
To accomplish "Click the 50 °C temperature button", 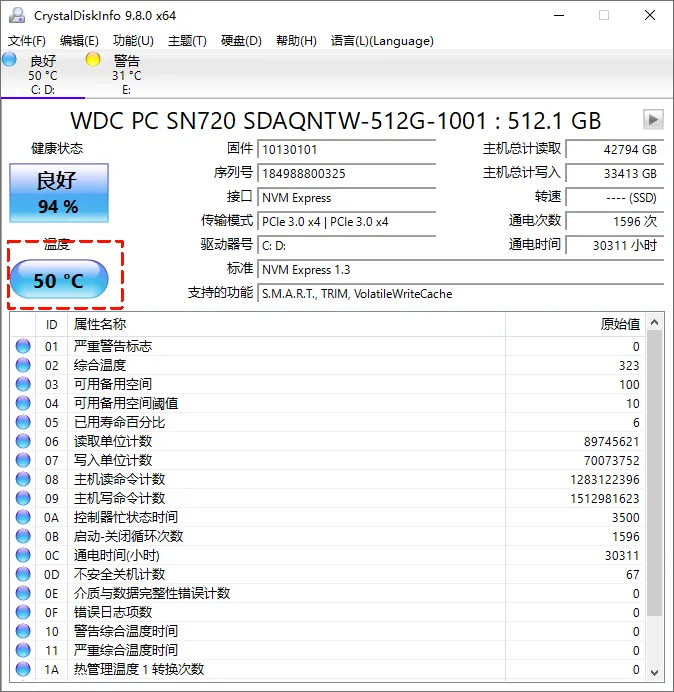I will pyautogui.click(x=59, y=279).
